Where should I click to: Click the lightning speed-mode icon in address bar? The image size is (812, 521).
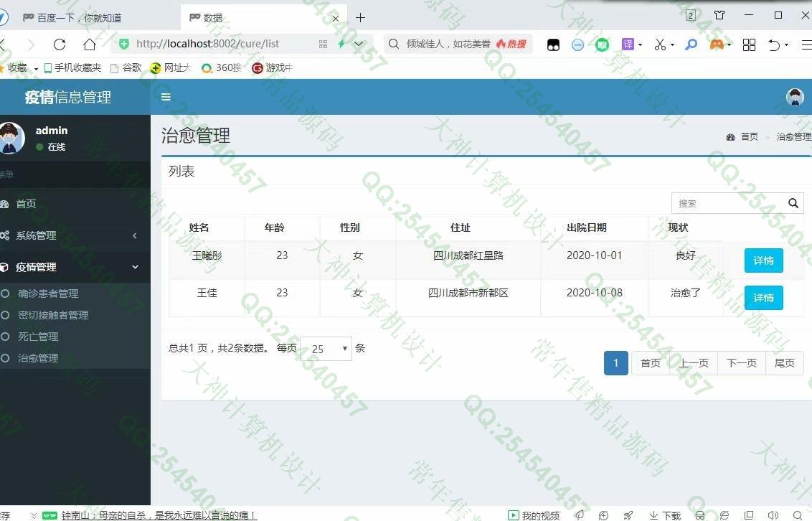341,44
